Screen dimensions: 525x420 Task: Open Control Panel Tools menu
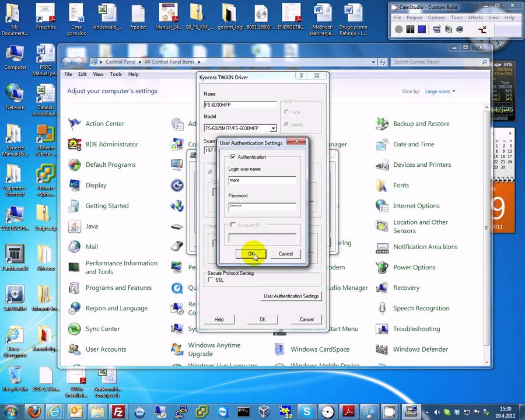[116, 74]
